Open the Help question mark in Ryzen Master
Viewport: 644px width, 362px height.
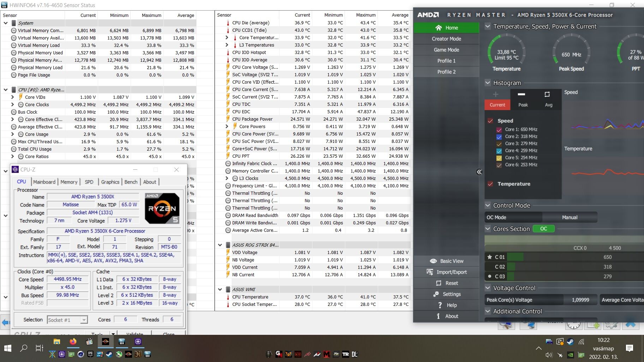440,305
